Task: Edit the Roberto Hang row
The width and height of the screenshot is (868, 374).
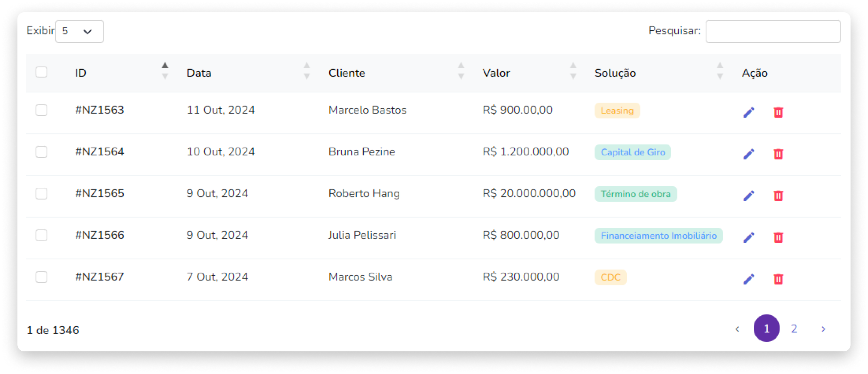Action: (x=748, y=196)
